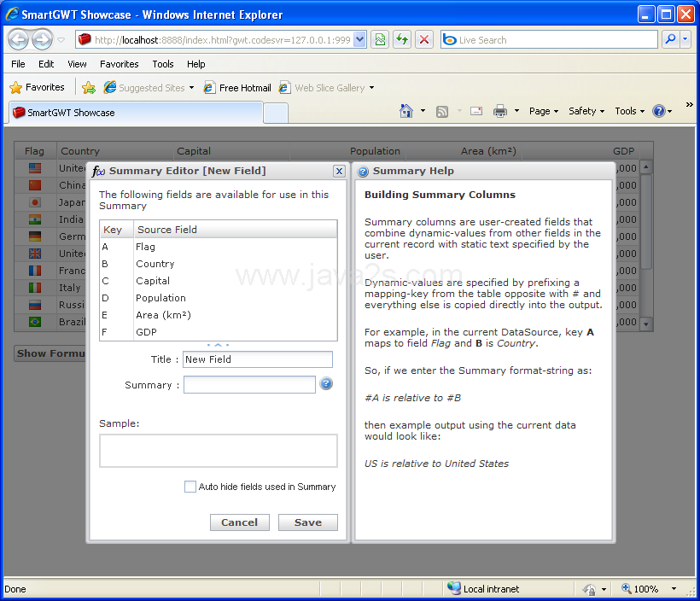The height and width of the screenshot is (601, 700).
Task: Open the zoom level dropdown arrow
Action: pos(674,588)
